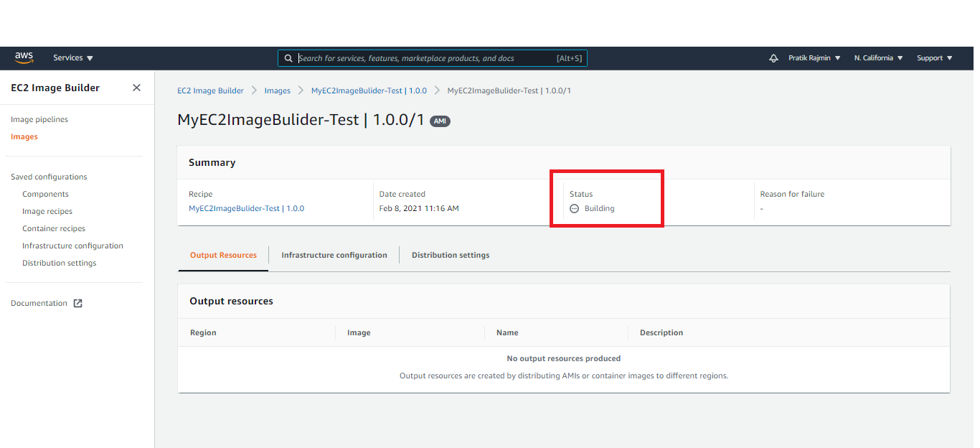This screenshot has width=980, height=448.
Task: Open Components under Saved configurations
Action: 45,194
